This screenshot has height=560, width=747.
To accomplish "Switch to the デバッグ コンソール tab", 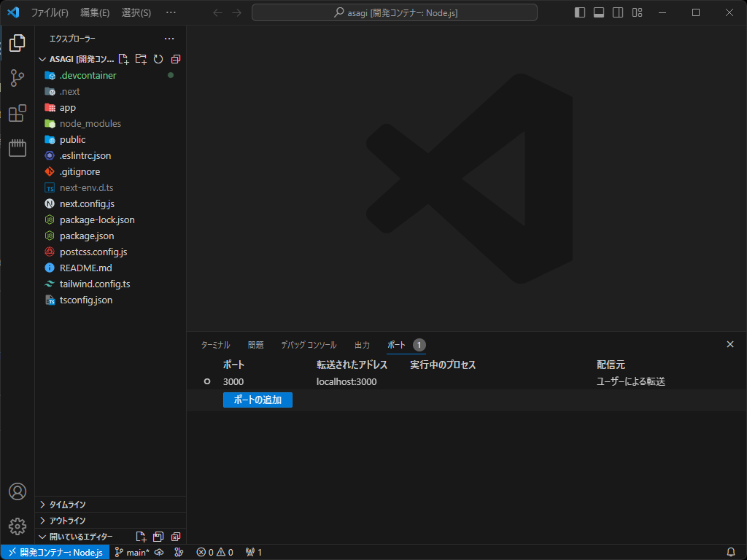I will [309, 345].
